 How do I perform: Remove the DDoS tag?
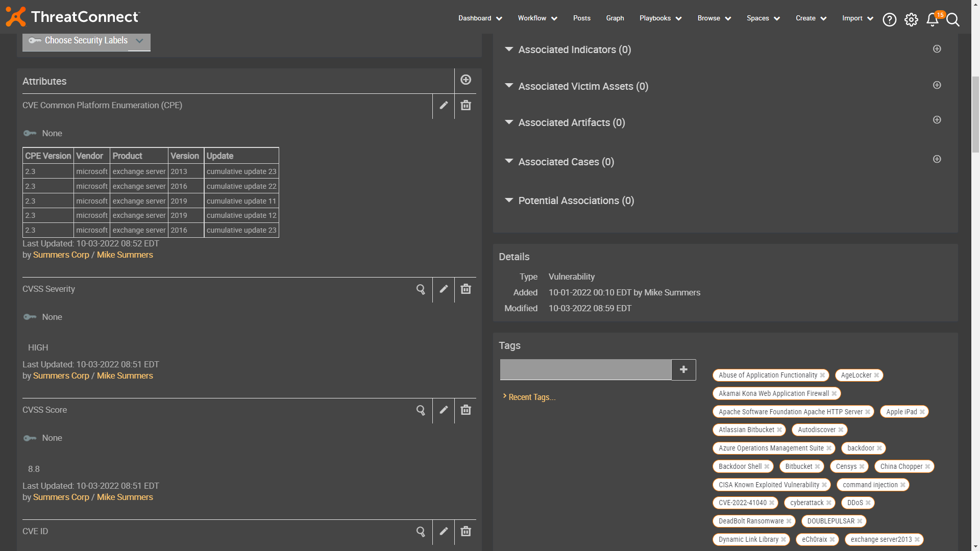coord(868,503)
